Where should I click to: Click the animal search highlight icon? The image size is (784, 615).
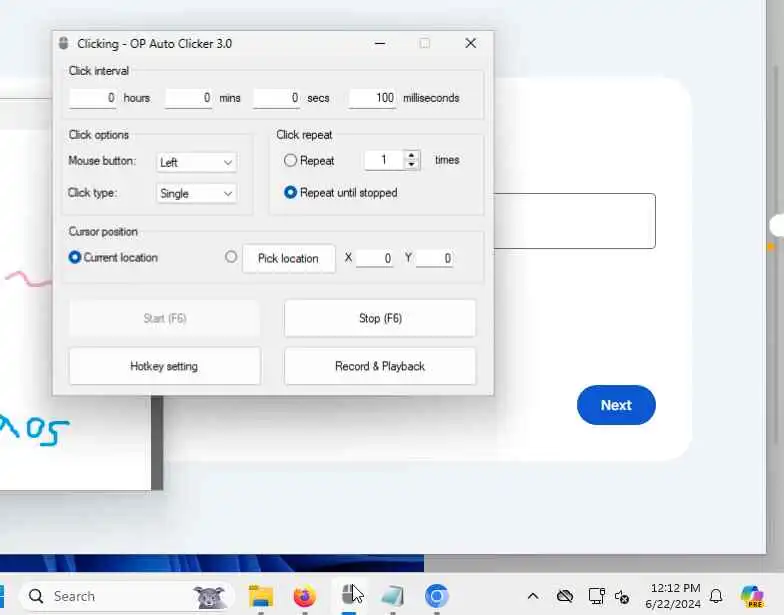coord(209,597)
